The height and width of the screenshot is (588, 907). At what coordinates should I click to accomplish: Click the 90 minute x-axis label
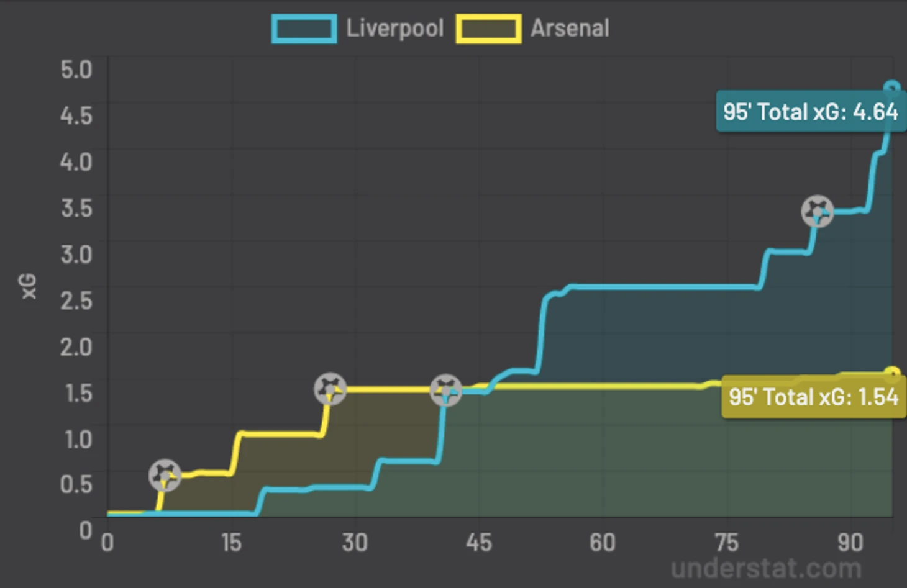pyautogui.click(x=850, y=543)
